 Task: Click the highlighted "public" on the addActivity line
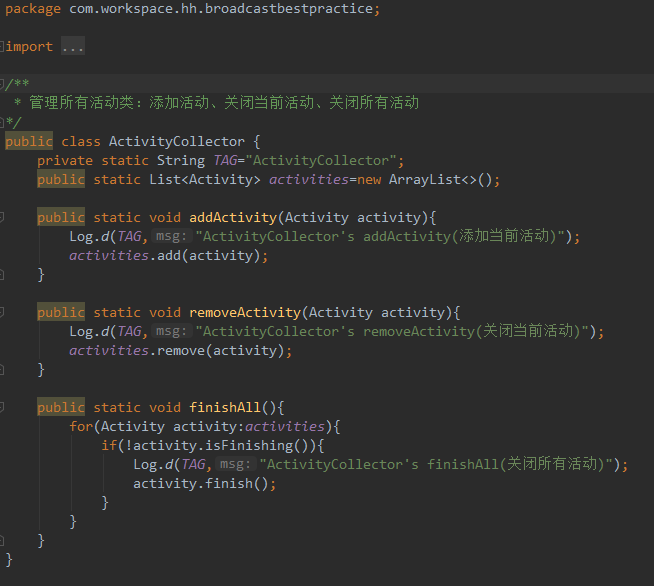[61, 217]
